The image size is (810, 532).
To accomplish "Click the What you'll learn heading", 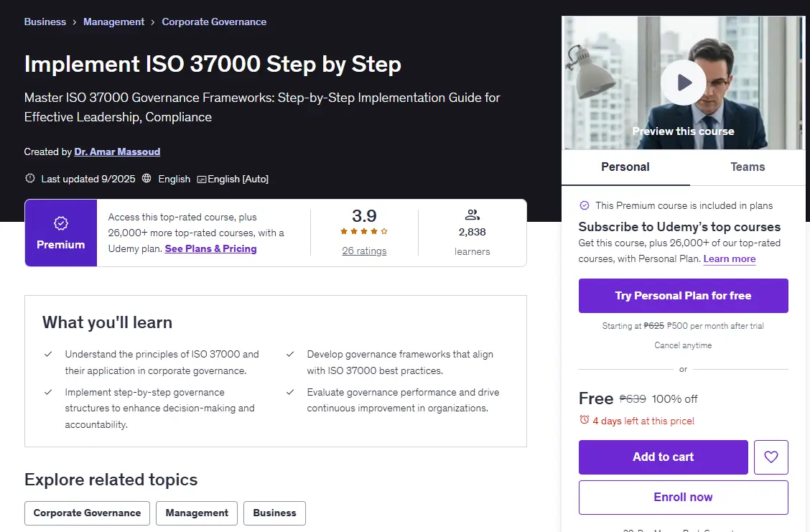I will coord(108,322).
